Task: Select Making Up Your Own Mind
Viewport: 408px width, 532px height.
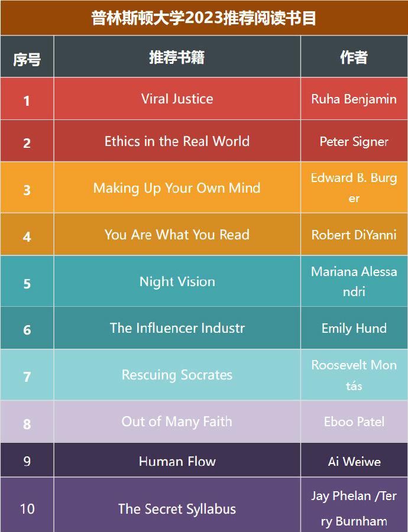Action: tap(177, 188)
